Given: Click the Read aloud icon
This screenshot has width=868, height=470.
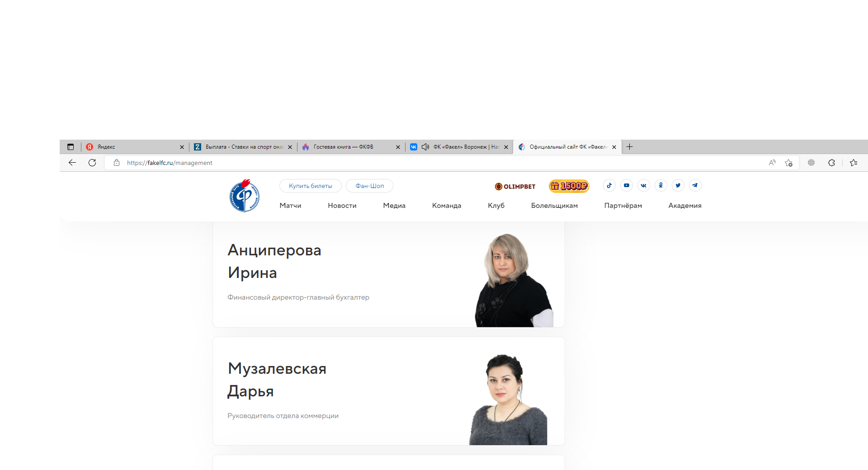Looking at the screenshot, I should point(772,163).
